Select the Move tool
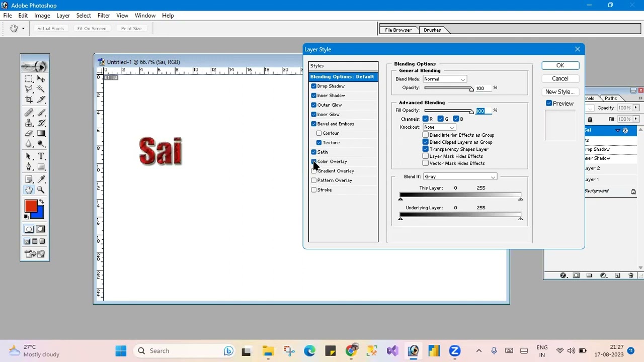Viewport: 644px width, 362px height. (41, 79)
